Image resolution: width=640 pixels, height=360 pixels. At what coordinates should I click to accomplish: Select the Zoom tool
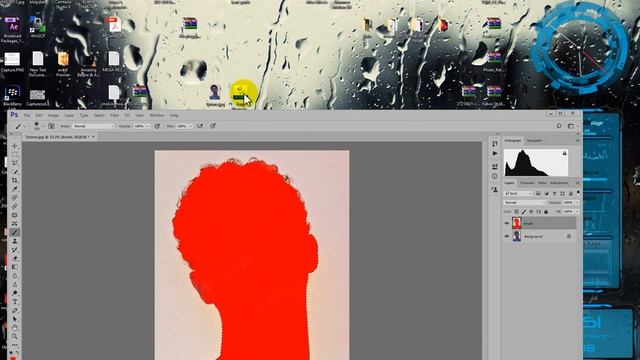(15, 336)
